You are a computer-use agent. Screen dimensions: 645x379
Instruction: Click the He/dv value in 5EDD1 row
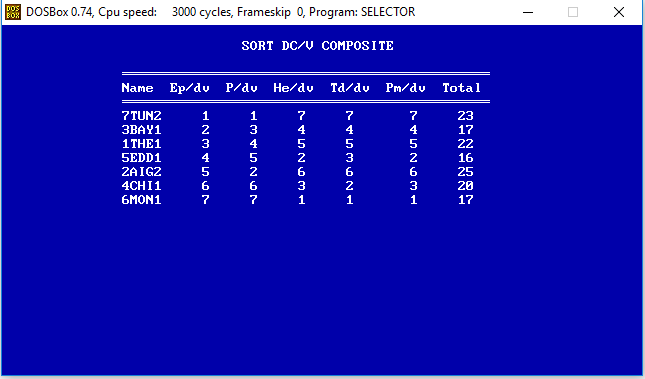point(302,158)
